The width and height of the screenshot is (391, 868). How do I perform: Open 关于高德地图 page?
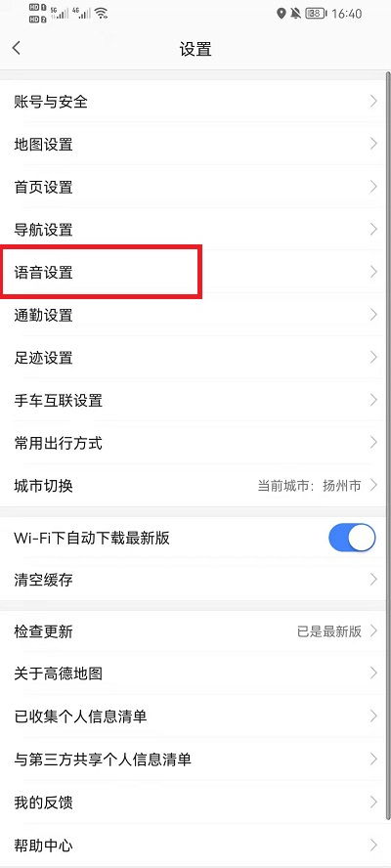tap(193, 673)
